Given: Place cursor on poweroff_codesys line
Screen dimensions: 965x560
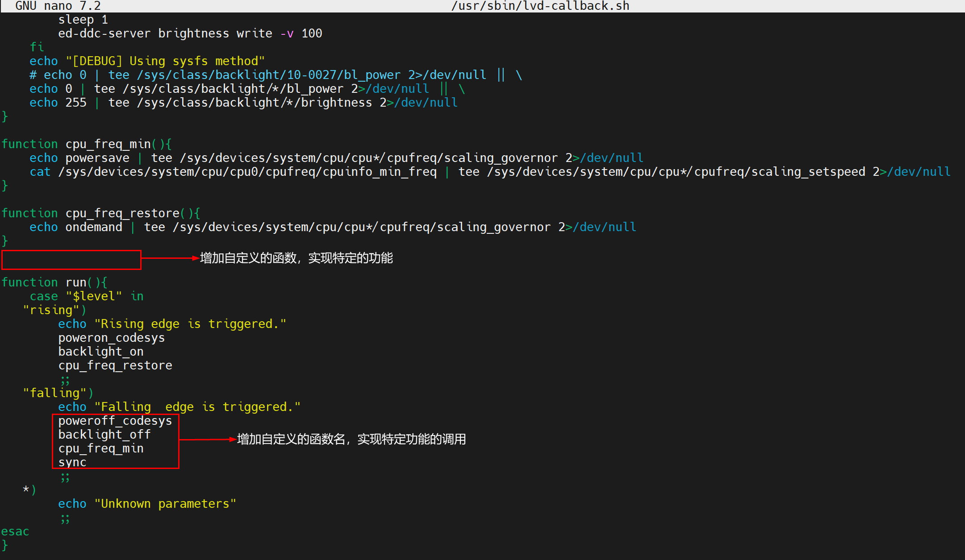Looking at the screenshot, I should [x=115, y=421].
